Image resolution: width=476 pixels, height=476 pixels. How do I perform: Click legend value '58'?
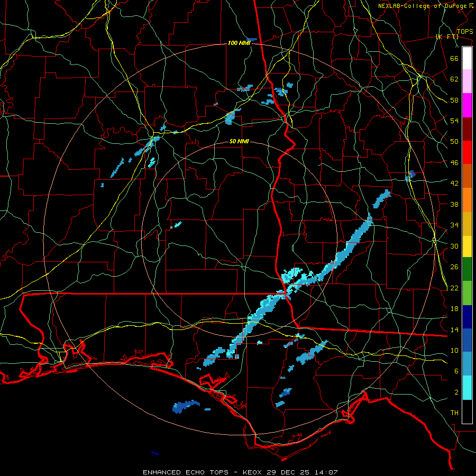click(x=454, y=100)
